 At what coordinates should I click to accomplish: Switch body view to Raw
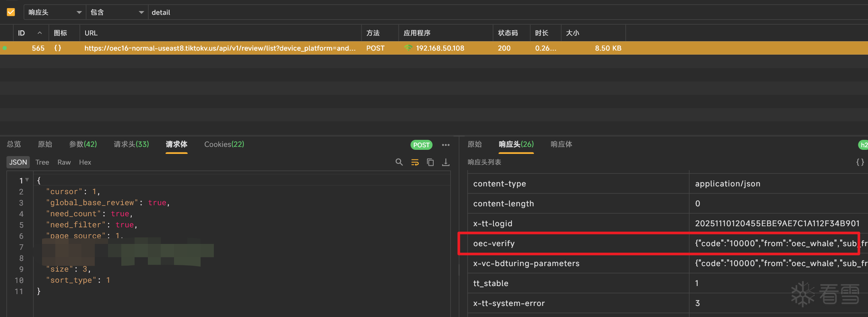(x=64, y=162)
